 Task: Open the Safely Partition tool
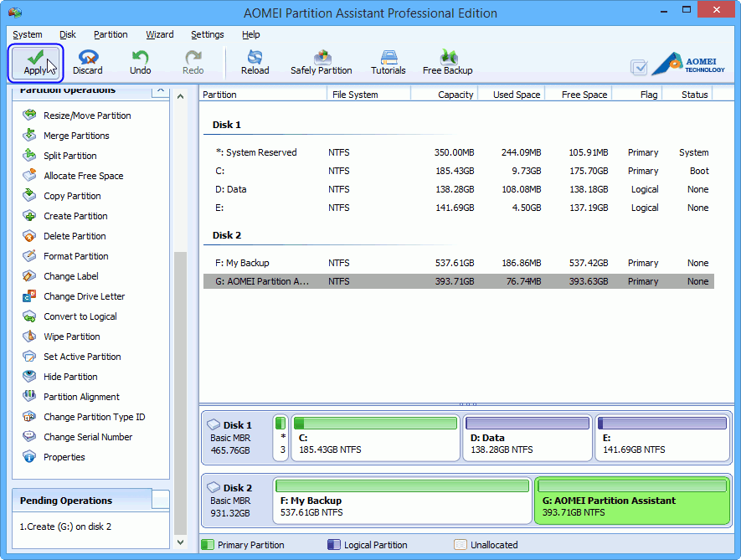[321, 63]
